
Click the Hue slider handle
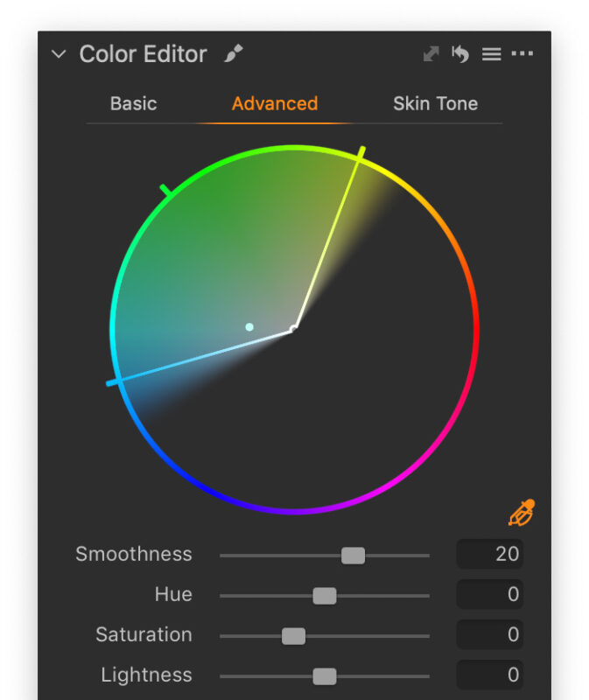click(325, 596)
